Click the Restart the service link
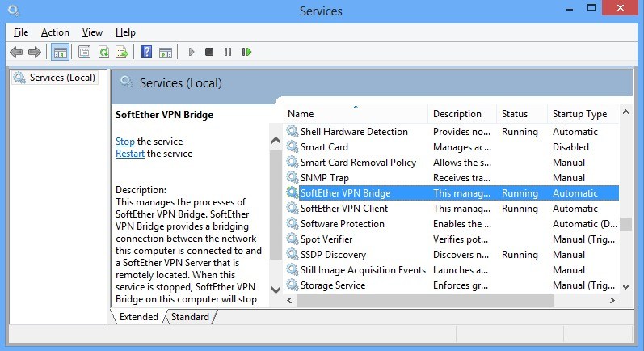Screen dimensions: 644x351 tap(130, 154)
